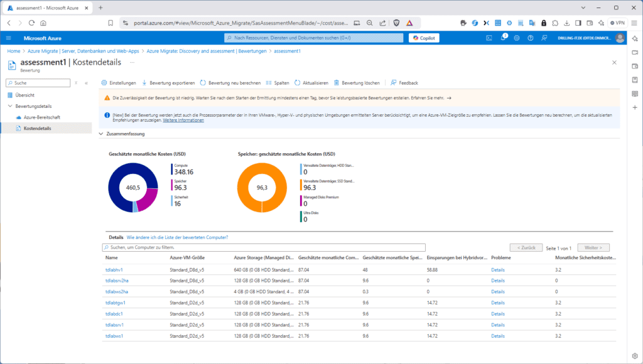Open the Azure header feedback icon

tap(544, 38)
